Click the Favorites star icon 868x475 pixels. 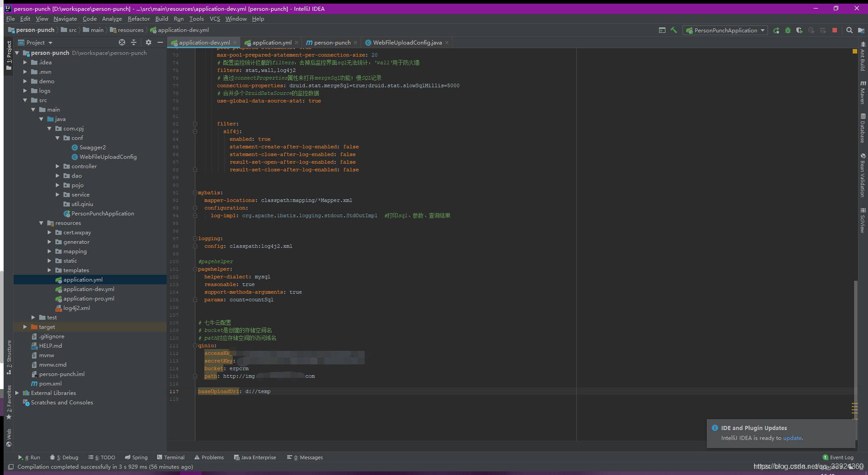(x=9, y=417)
